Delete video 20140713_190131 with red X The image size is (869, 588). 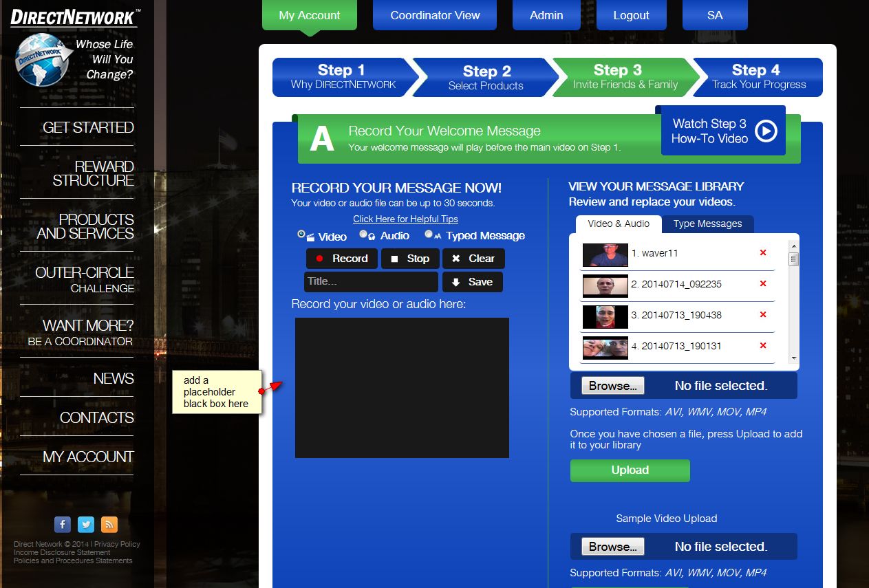tap(763, 346)
